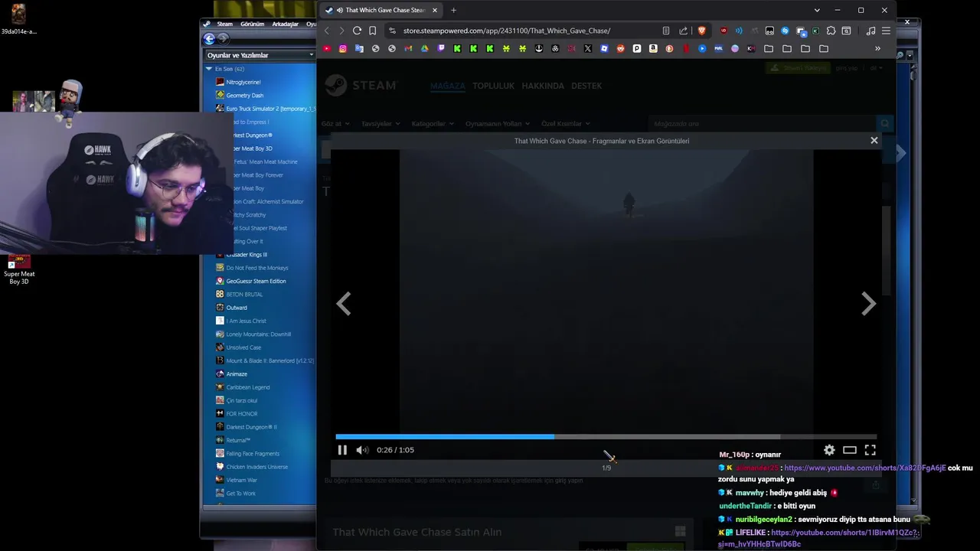The image size is (980, 551).
Task: Open the Reddit bookmark icon
Action: (620, 48)
